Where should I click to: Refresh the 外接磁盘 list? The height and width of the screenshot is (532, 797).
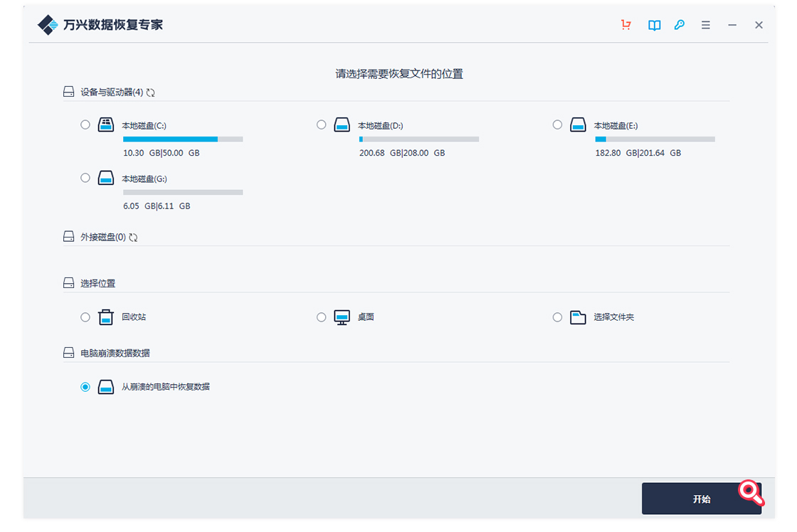(x=133, y=238)
